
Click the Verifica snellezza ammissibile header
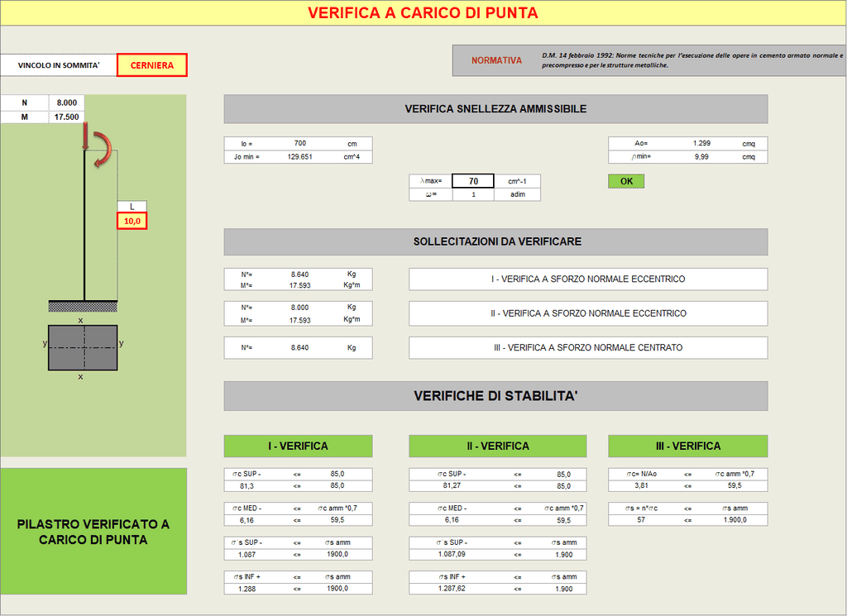[496, 109]
